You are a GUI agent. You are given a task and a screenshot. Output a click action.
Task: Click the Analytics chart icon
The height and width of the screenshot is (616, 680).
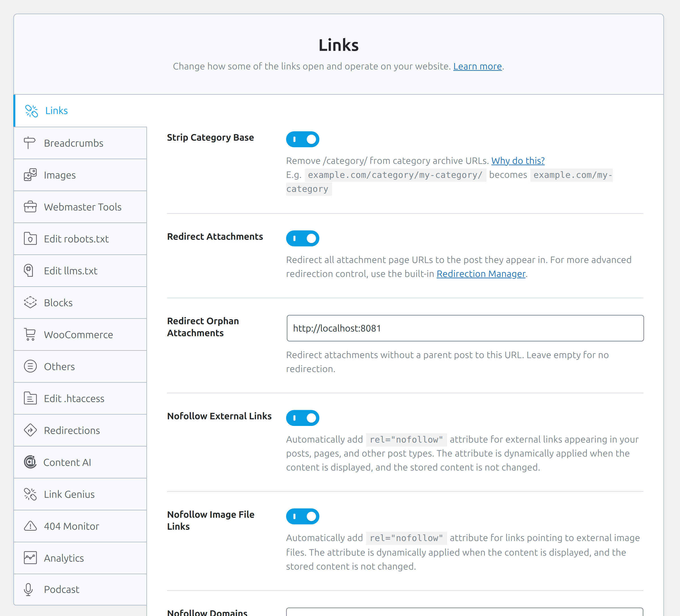pyautogui.click(x=30, y=558)
